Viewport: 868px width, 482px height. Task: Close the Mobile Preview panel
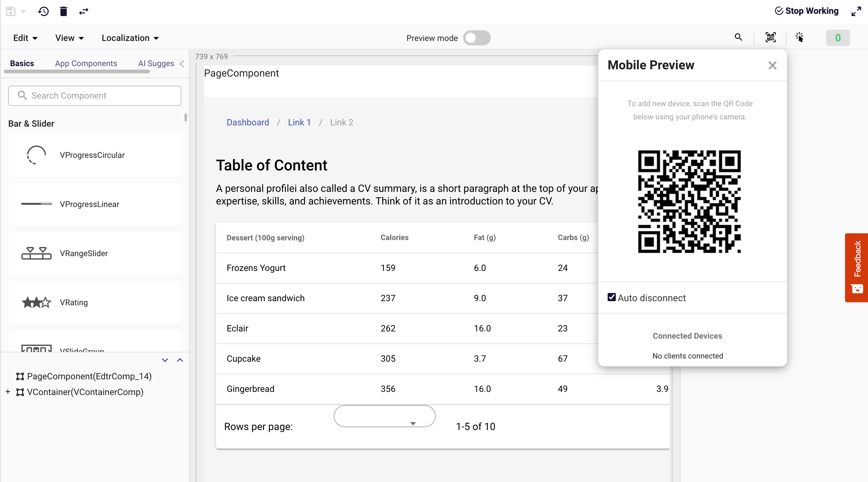point(772,66)
